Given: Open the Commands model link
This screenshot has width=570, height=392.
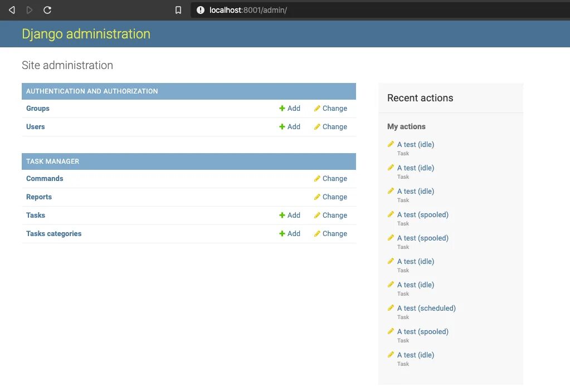Looking at the screenshot, I should tap(45, 178).
